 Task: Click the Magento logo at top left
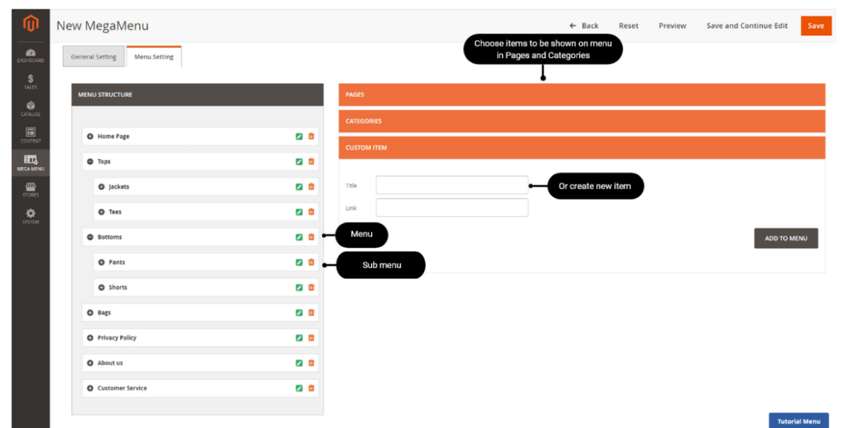pos(30,22)
